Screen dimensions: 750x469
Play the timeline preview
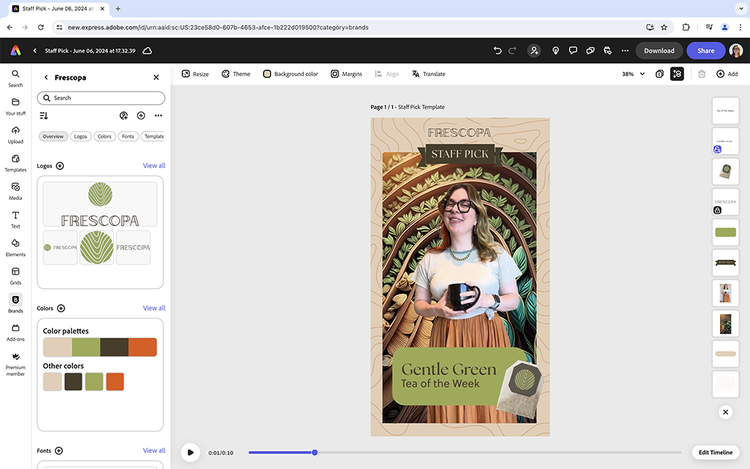[190, 452]
